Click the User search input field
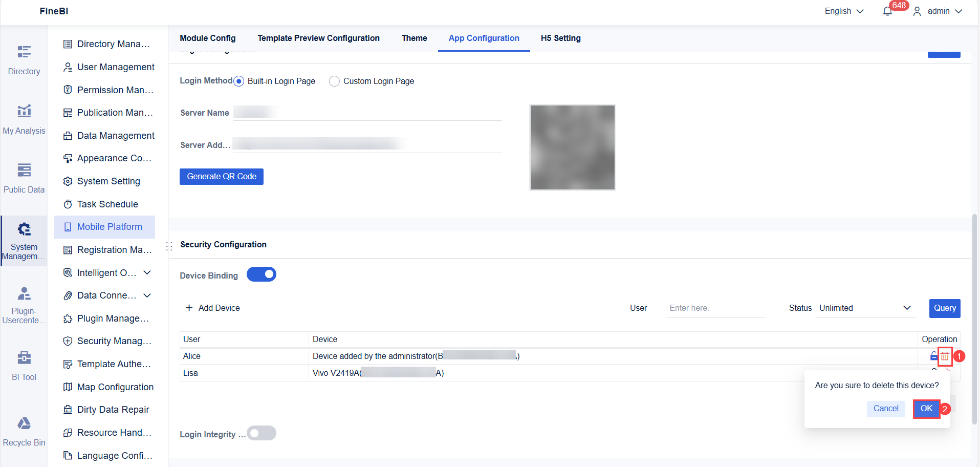This screenshot has width=980, height=467. [x=715, y=308]
